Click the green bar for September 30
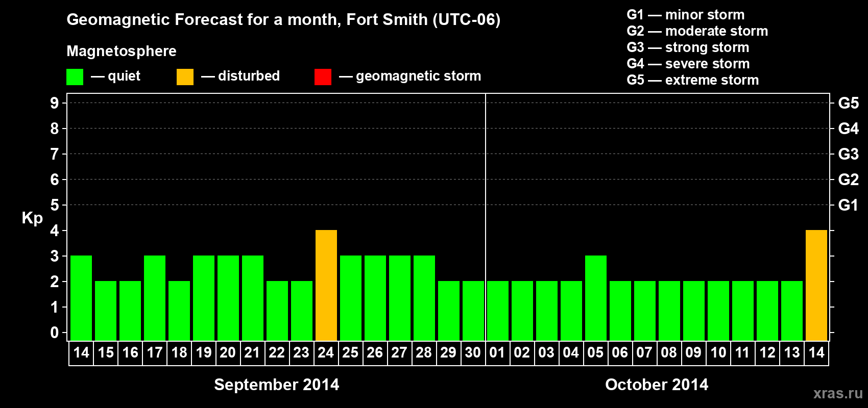This screenshot has width=868, height=408. pyautogui.click(x=473, y=311)
